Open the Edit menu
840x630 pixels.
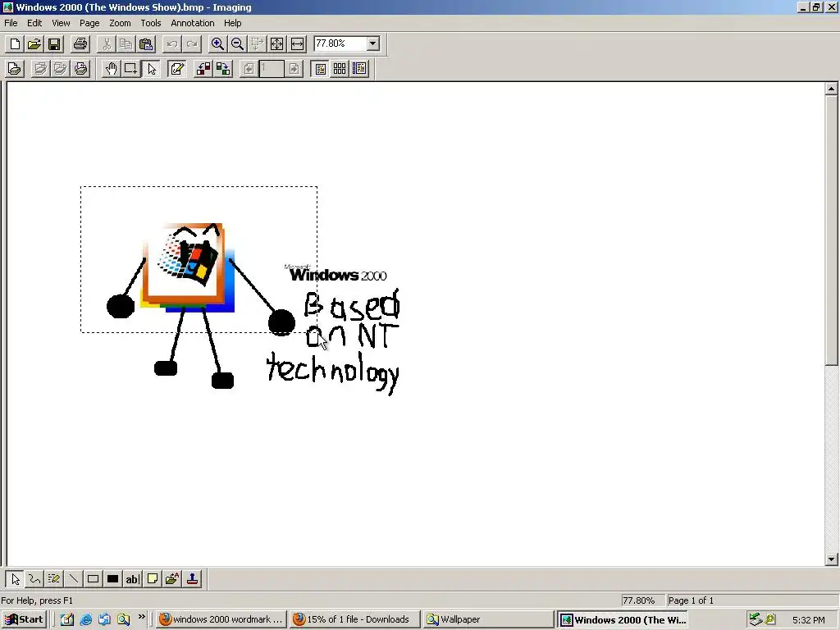coord(34,23)
